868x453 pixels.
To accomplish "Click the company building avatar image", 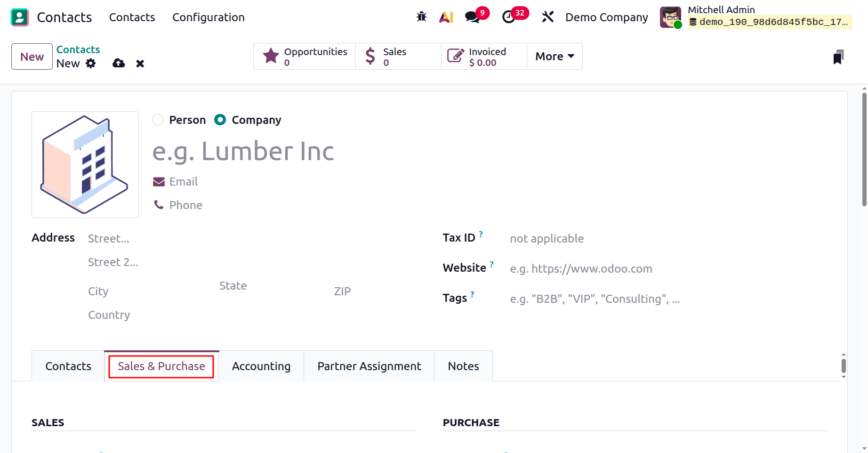I will pyautogui.click(x=85, y=164).
